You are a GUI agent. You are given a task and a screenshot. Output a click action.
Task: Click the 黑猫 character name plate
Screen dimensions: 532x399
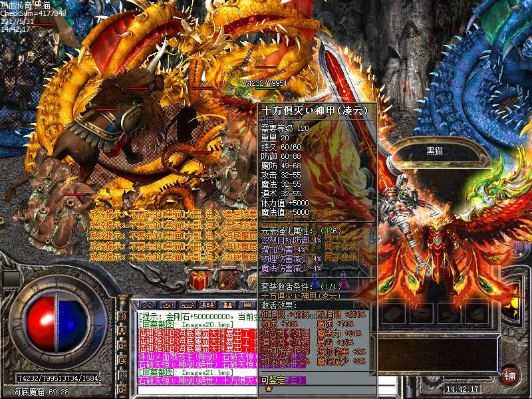pos(435,151)
